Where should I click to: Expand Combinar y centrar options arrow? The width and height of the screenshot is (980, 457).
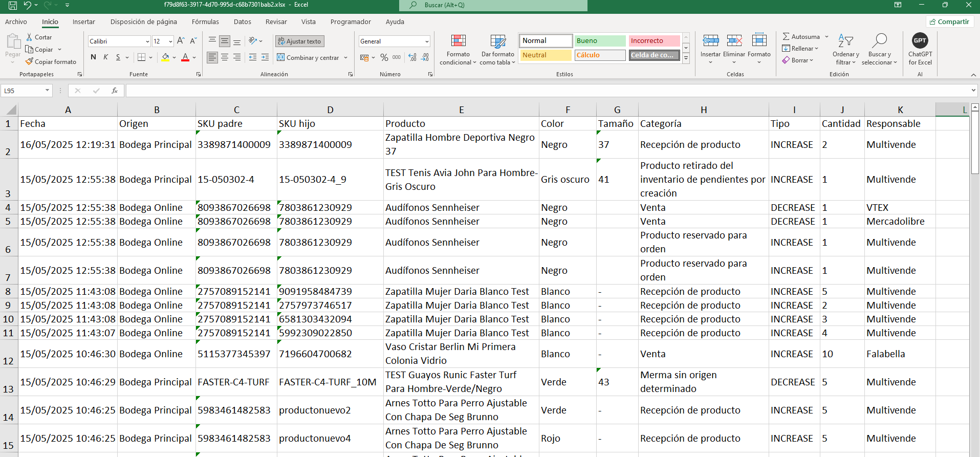pyautogui.click(x=346, y=58)
